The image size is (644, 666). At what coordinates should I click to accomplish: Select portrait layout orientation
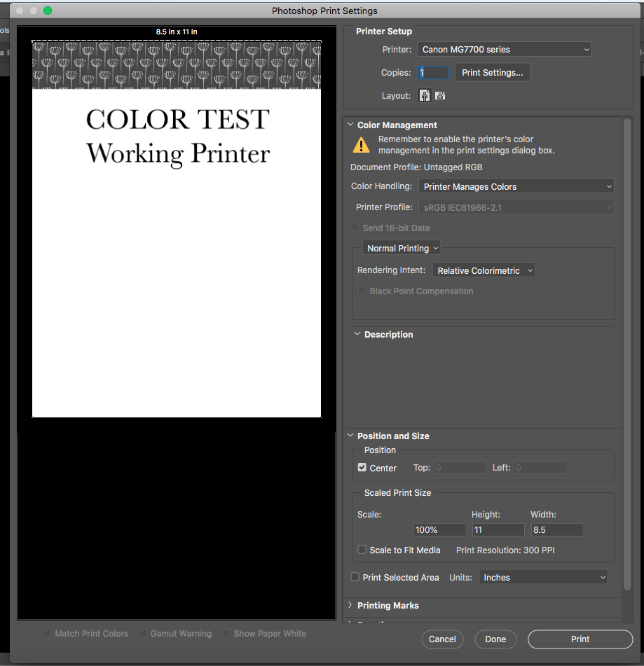(425, 95)
